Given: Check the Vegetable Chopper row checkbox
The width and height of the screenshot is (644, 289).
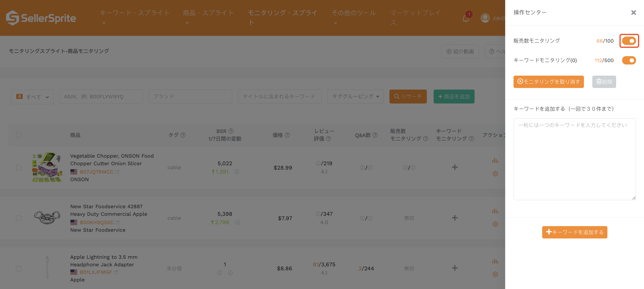Looking at the screenshot, I should pyautogui.click(x=19, y=167).
